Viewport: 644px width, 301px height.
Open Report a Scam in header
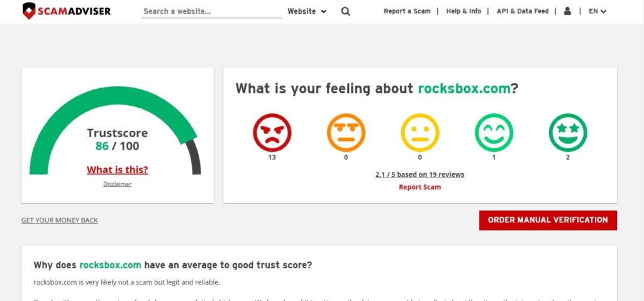coord(407,11)
